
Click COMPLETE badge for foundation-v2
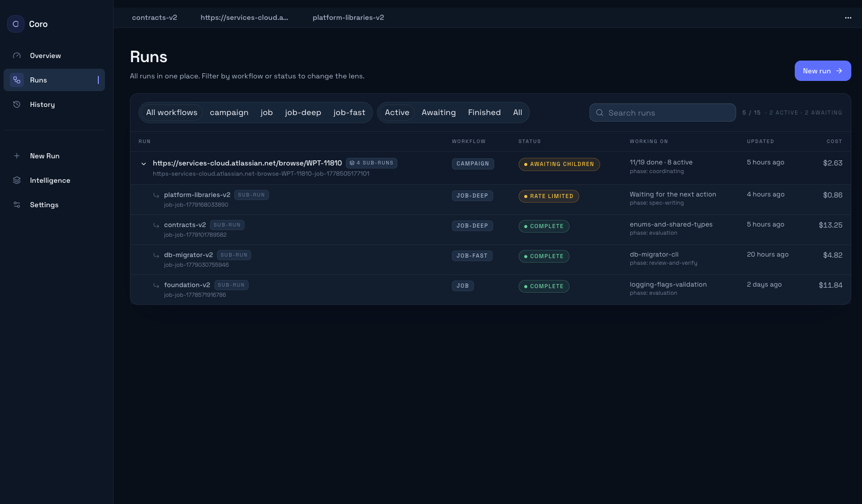[x=544, y=286]
